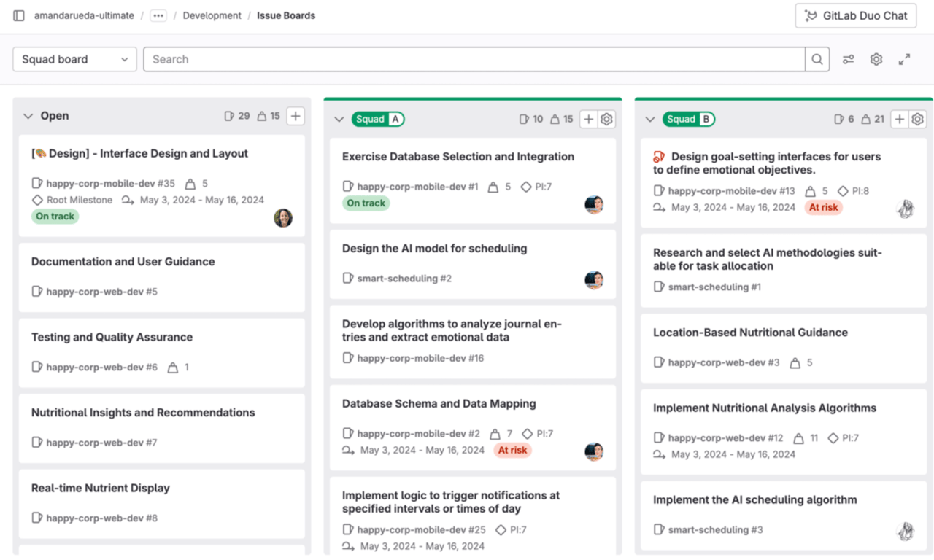Open the GitLab Duo Chat panel

855,15
